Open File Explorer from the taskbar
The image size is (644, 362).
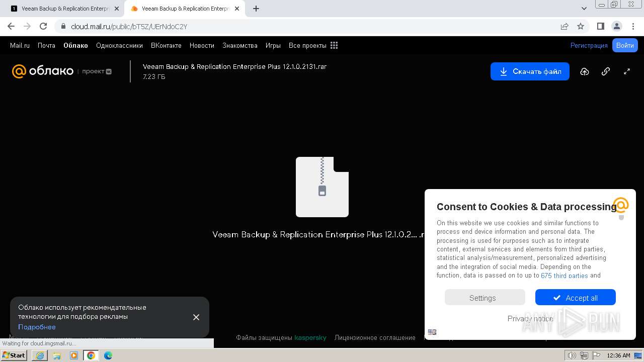coord(57,355)
